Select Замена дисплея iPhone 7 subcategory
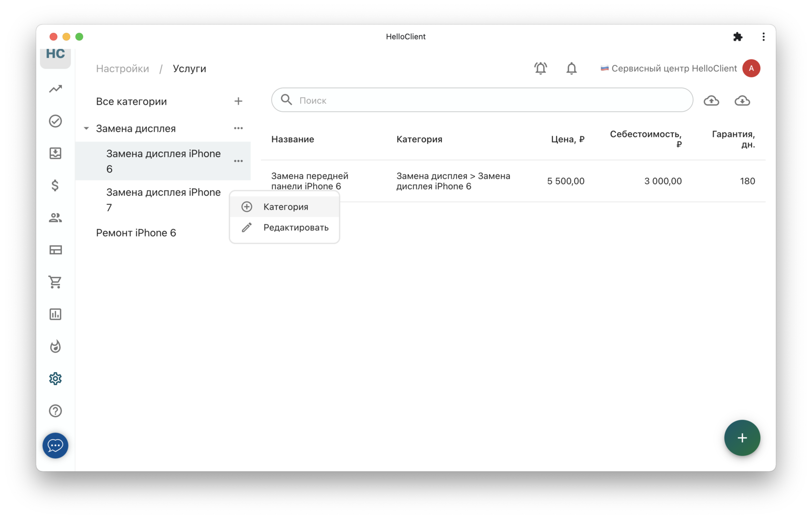The width and height of the screenshot is (812, 519). click(163, 200)
